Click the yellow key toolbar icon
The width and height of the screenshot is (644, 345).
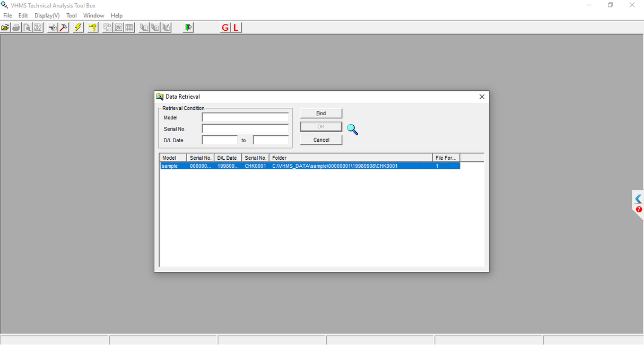point(92,27)
